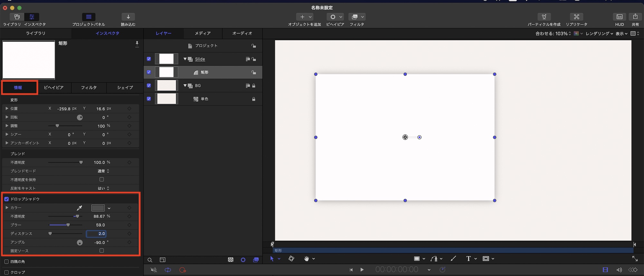Viewport: 644px width, 276px height.
Task: Enable the 固定ソース checkbox
Action: coord(102,251)
